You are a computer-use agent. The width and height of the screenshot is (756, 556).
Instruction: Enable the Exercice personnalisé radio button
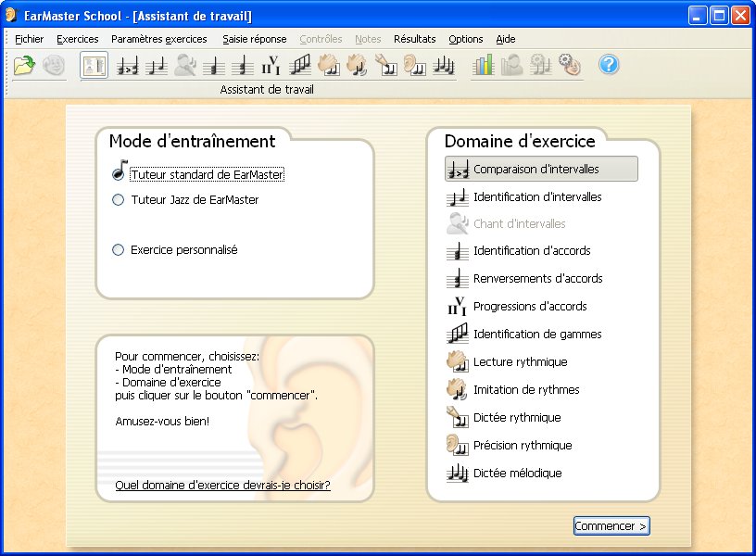click(118, 249)
